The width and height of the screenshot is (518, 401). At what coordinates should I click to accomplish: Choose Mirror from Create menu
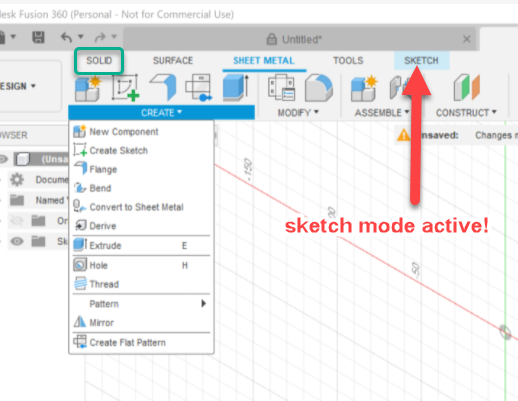point(142,322)
